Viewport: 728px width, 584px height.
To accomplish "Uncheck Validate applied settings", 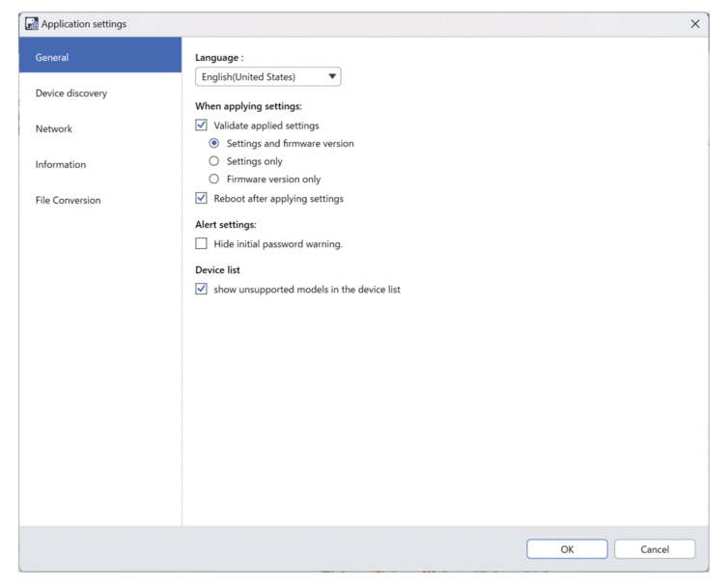I will pos(202,125).
